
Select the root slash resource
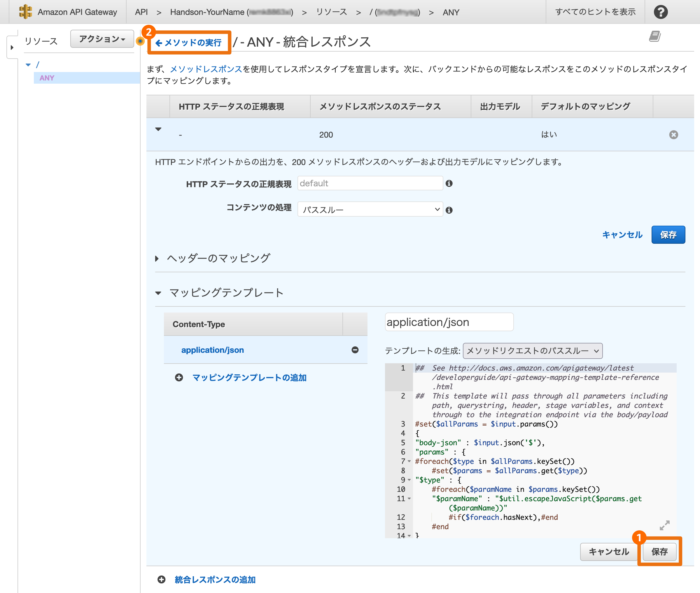pyautogui.click(x=38, y=64)
